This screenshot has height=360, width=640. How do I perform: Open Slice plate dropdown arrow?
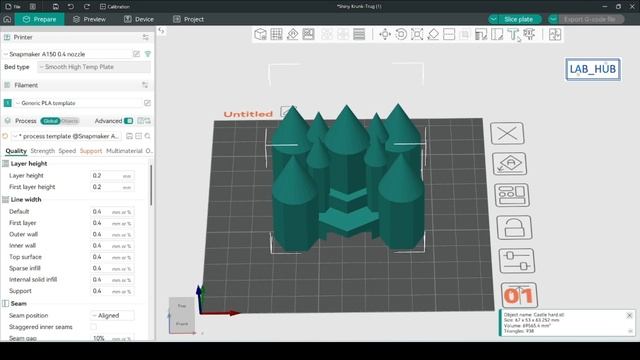point(493,19)
